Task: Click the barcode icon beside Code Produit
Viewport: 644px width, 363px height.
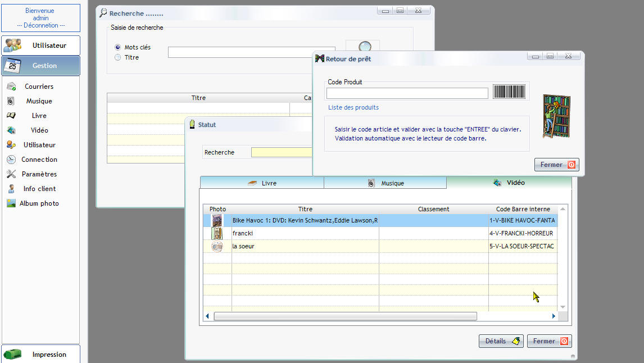Action: (x=509, y=92)
